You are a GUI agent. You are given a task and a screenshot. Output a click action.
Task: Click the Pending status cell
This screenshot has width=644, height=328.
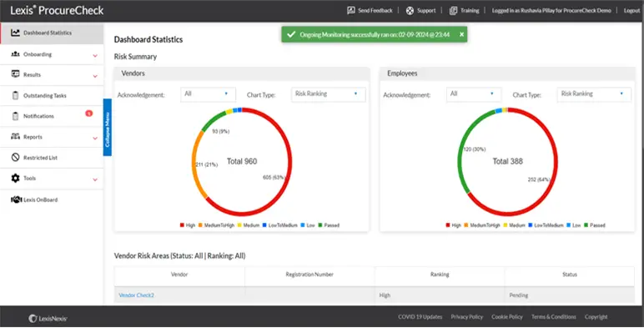570,295
